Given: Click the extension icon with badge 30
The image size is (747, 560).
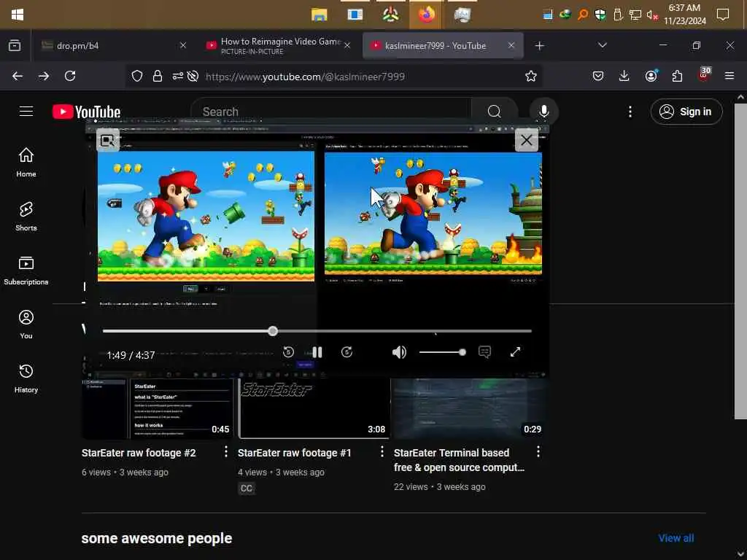Looking at the screenshot, I should tap(704, 75).
